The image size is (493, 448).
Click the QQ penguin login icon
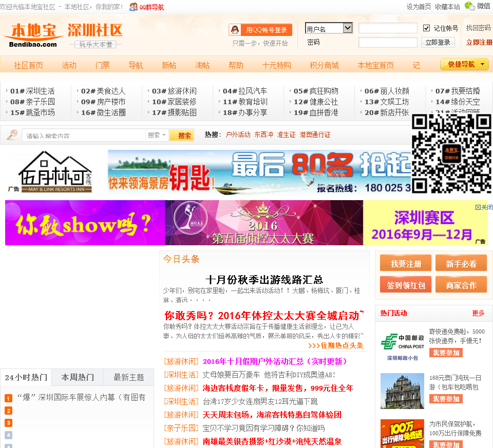pos(235,30)
